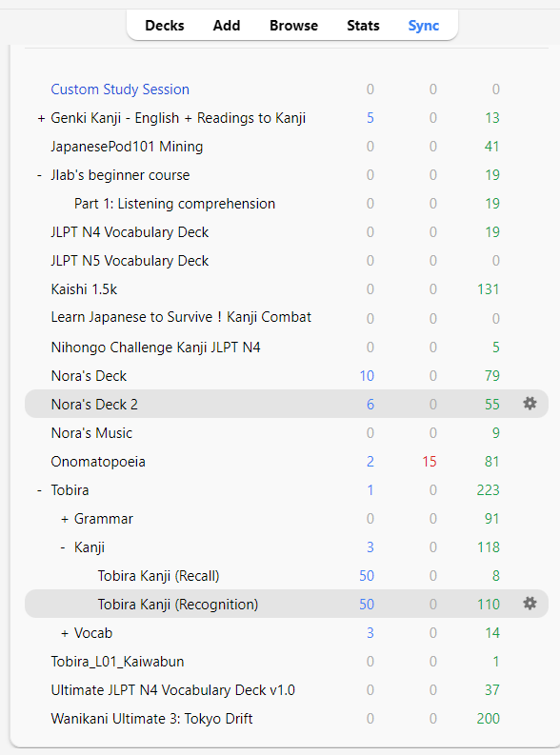560x755 pixels.
Task: Collapse the Tobira parent deck
Action: click(x=39, y=490)
